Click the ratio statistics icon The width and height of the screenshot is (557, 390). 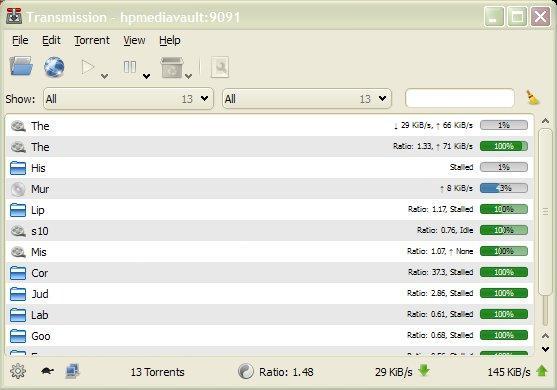tap(245, 372)
